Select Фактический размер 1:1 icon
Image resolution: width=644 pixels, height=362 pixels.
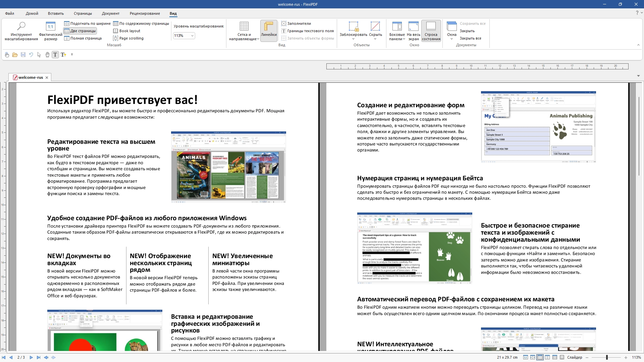point(50,26)
